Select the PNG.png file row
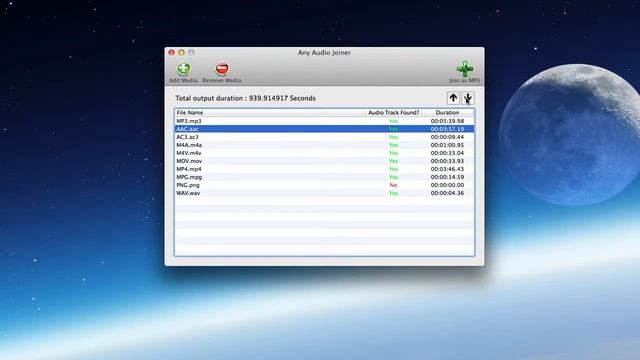This screenshot has height=360, width=640. pyautogui.click(x=324, y=185)
